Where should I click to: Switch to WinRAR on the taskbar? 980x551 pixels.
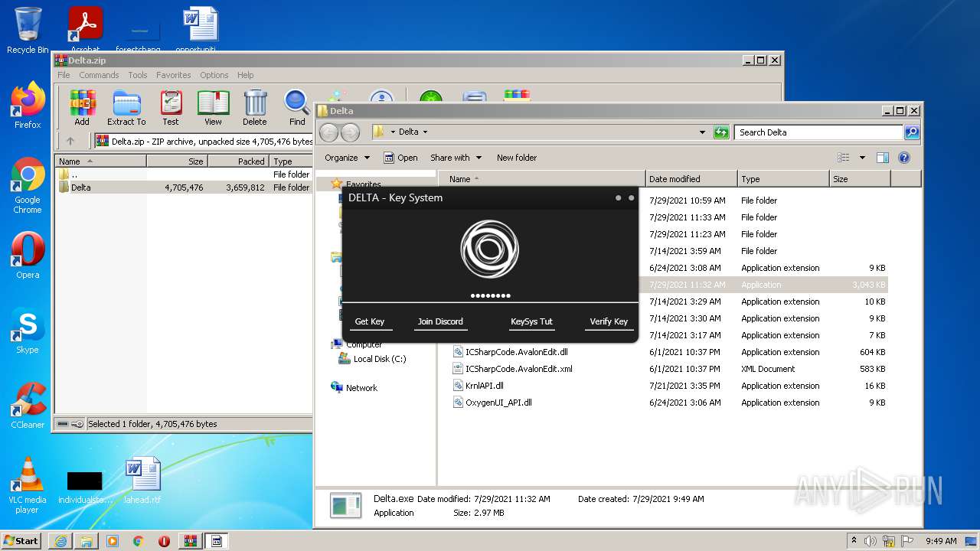pos(190,541)
